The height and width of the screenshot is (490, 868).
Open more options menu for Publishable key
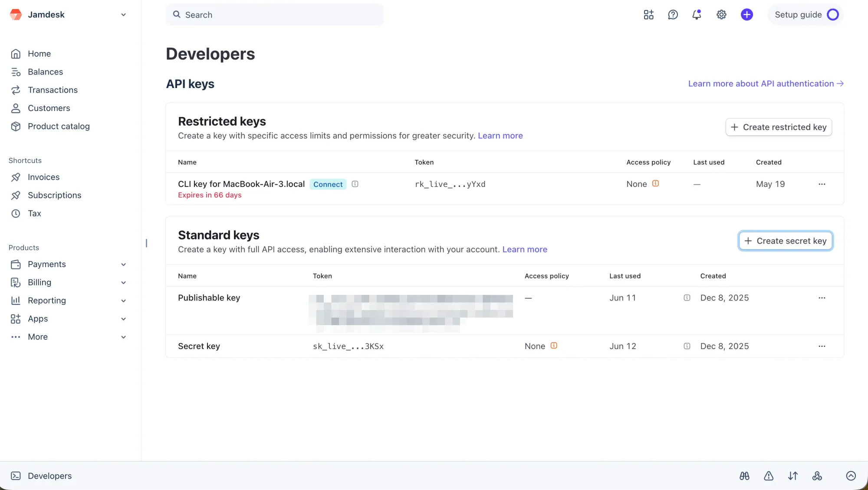(822, 298)
